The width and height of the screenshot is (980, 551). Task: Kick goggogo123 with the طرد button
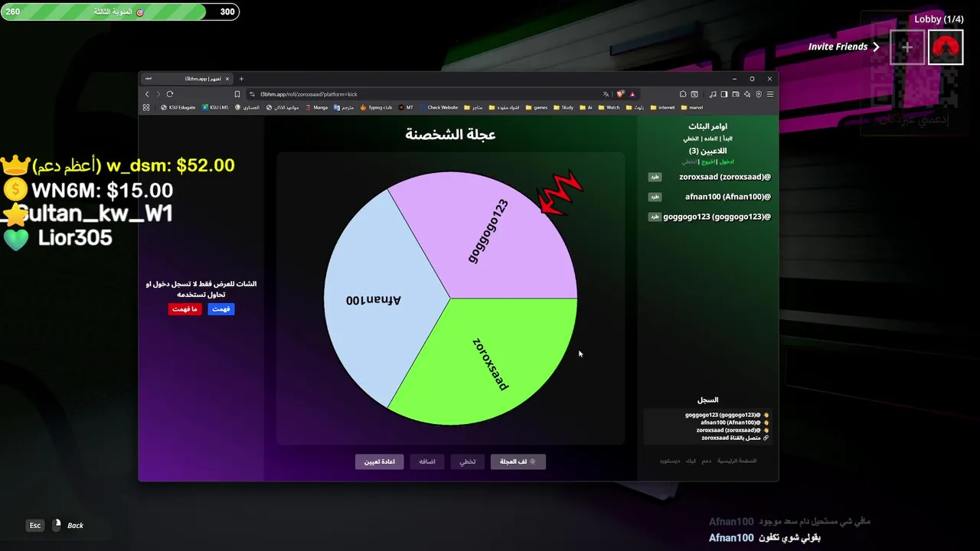655,217
